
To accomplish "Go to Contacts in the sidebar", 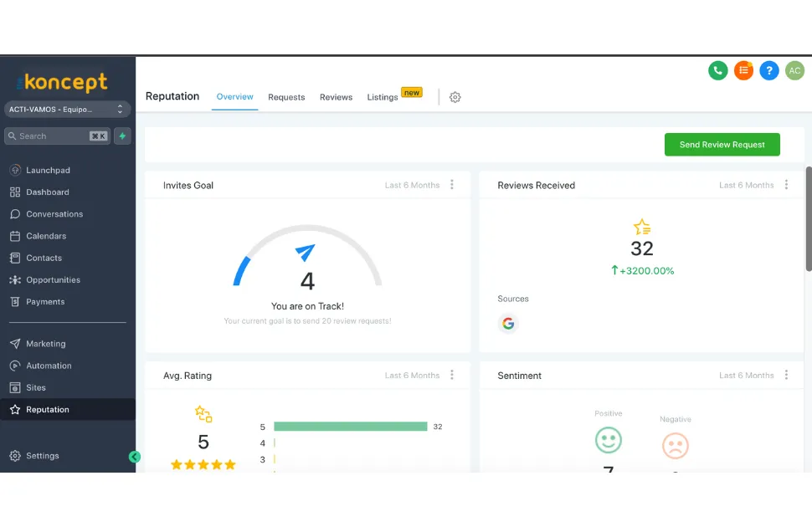I will [44, 258].
